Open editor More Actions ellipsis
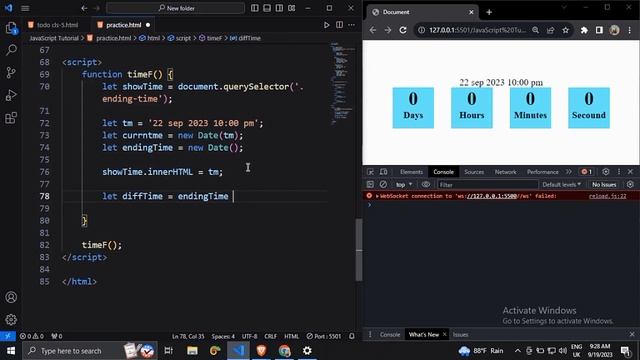Screen dimensions: 640x360 coord(351,25)
